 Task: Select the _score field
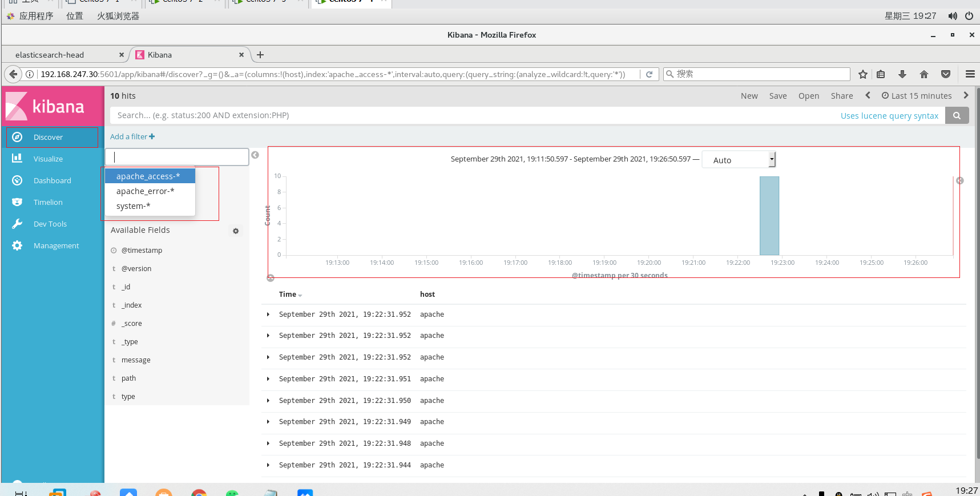coord(131,324)
